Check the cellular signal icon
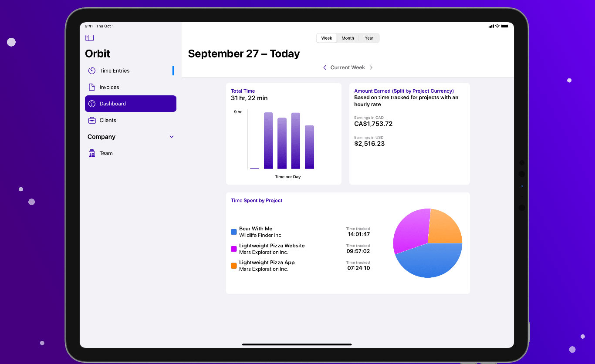The image size is (595, 364). point(491,26)
